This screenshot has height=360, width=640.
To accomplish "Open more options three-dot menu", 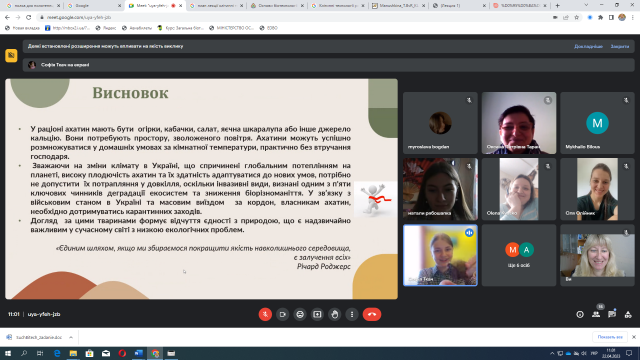I will 352,314.
